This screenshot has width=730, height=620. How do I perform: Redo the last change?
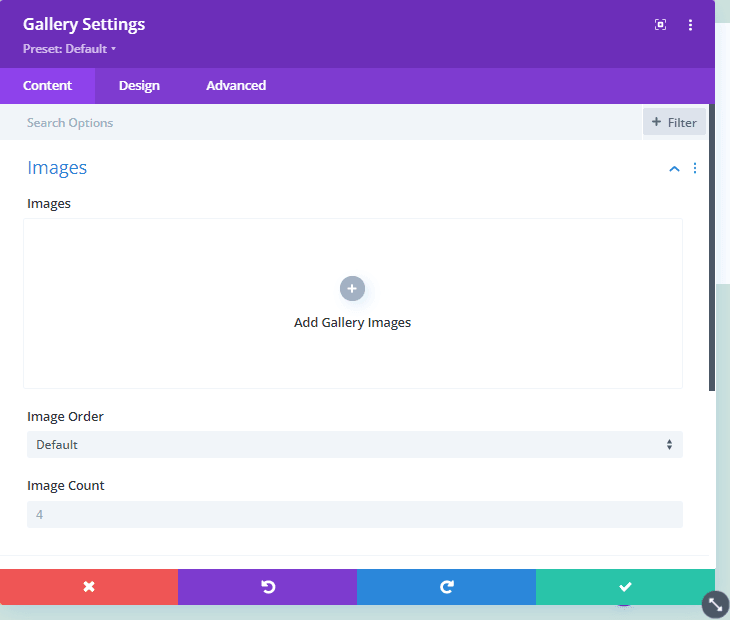[446, 587]
